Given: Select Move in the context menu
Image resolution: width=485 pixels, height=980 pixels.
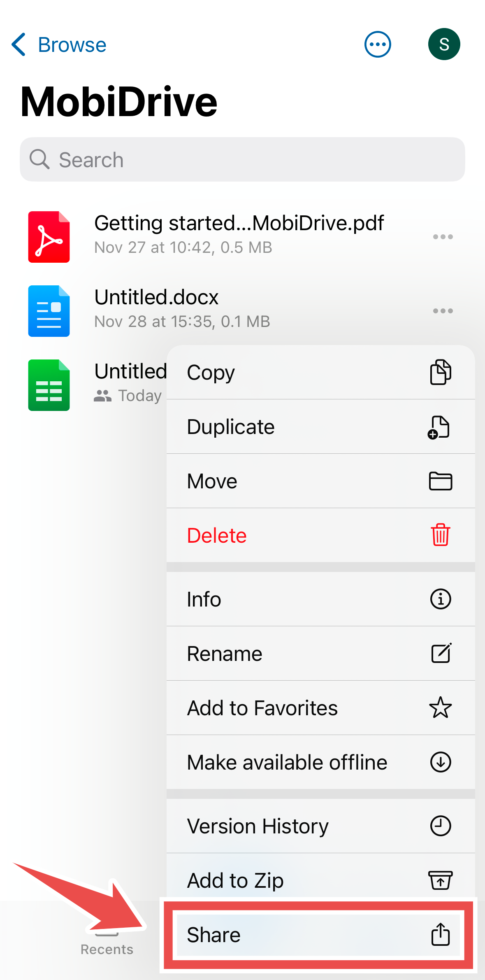Looking at the screenshot, I should pos(321,481).
